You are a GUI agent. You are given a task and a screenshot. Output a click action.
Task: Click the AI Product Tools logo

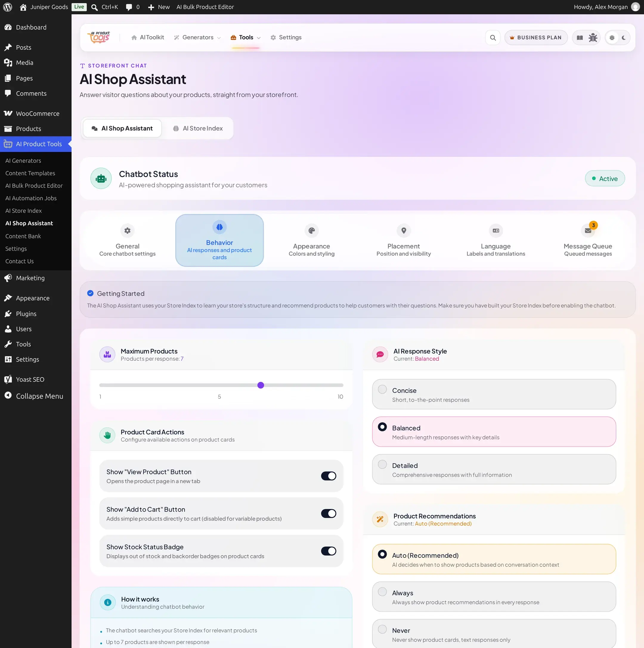tap(99, 37)
